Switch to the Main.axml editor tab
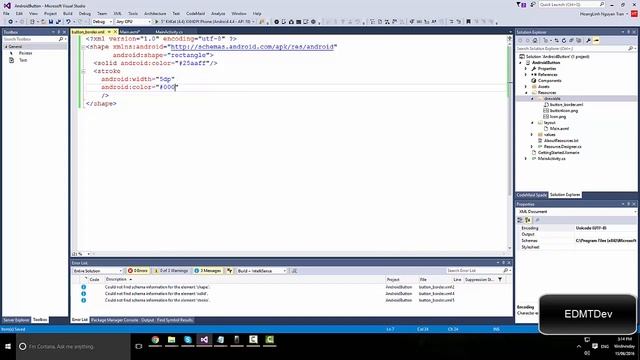Image resolution: width=640 pixels, height=360 pixels. [x=130, y=32]
